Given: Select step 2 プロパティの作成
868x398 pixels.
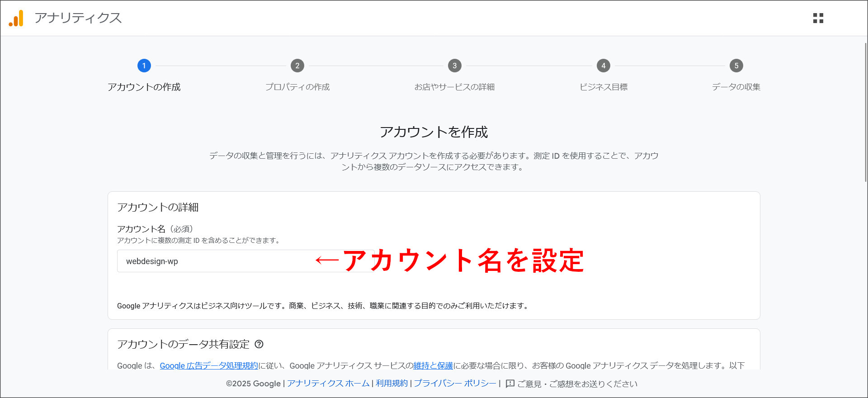Looking at the screenshot, I should (x=297, y=75).
